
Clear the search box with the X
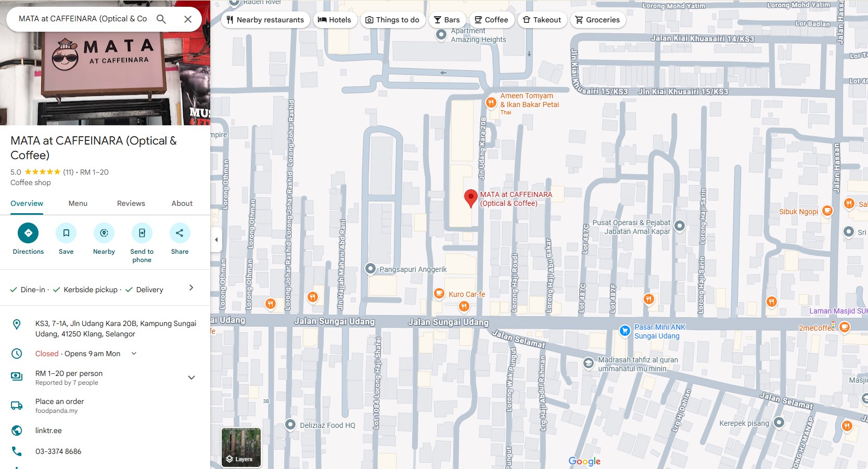click(187, 18)
